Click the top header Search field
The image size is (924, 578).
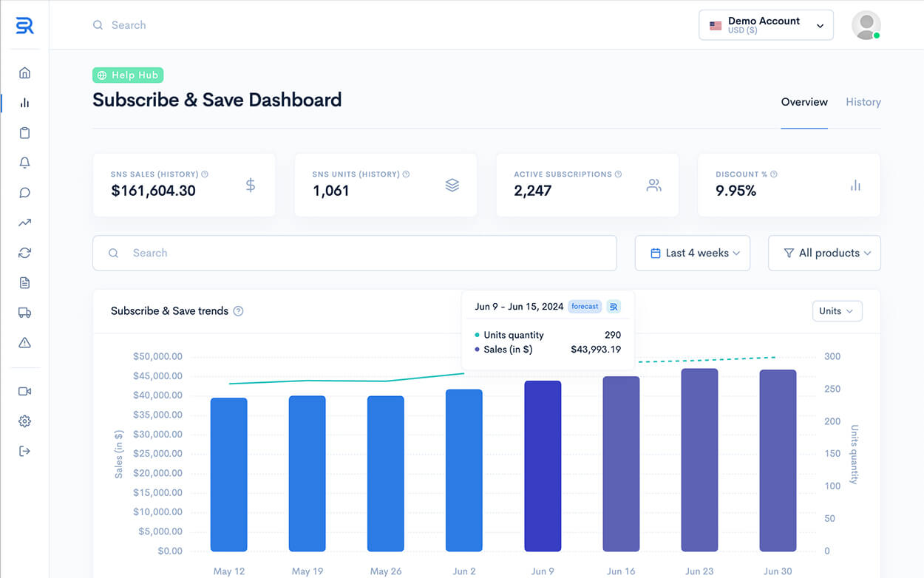click(129, 25)
